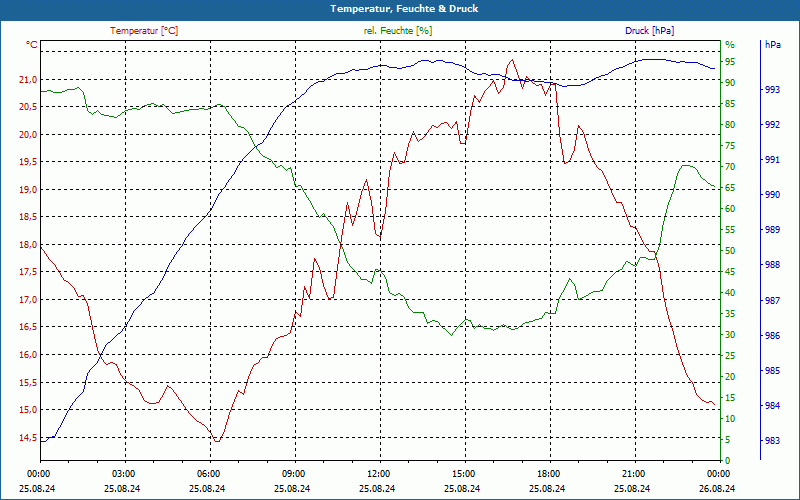
Task: Click the "985" pressure axis value
Action: 772,371
